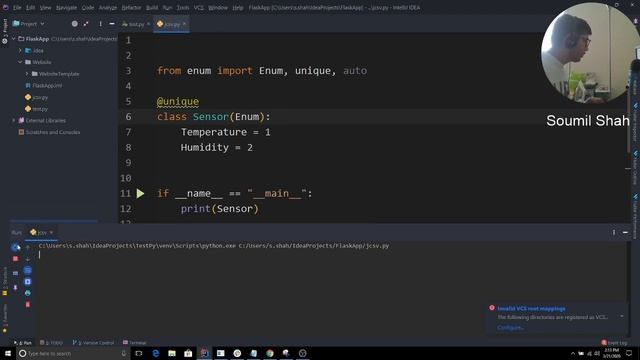
Task: Expand External Libraries node
Action: 14,120
